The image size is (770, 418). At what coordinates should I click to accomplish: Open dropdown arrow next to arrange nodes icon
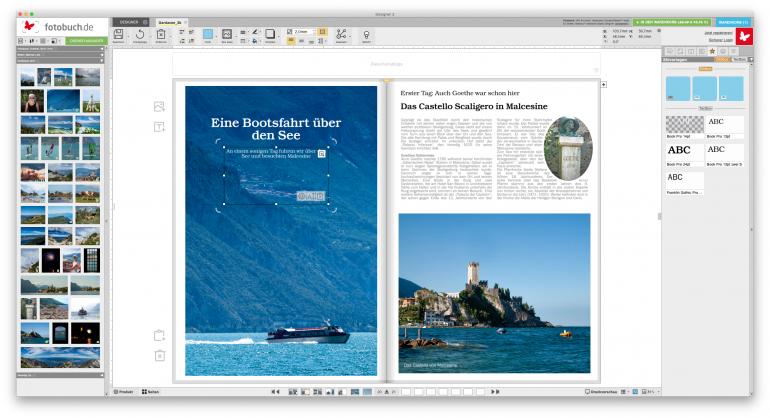pyautogui.click(x=350, y=36)
